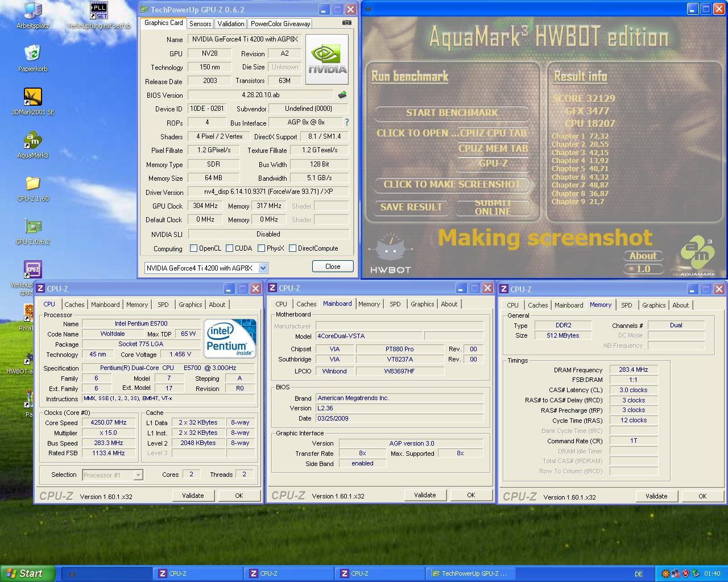Switch to the Sensors tab in GPU-Z
Viewport: 728px width, 582px height.
[x=200, y=23]
